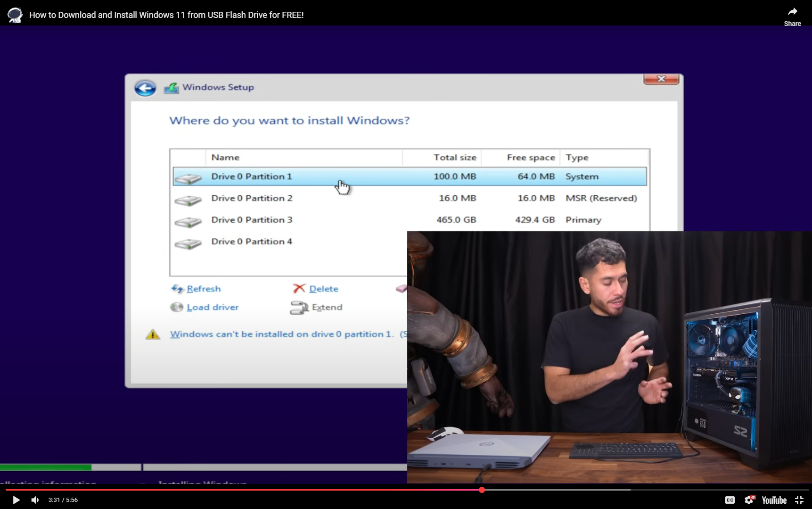Open video on YouTube logo
Viewport: 812px width, 509px height.
[774, 500]
